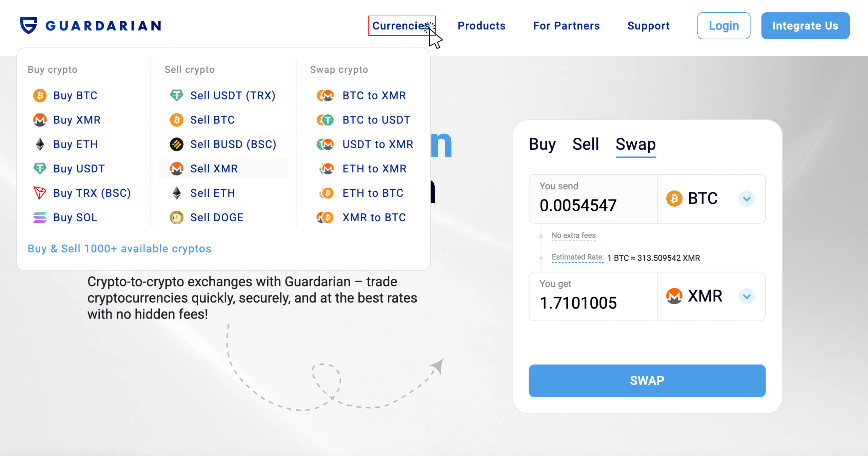Click the BUSD icon beside Sell BUSD (BSC)
Screen dimensions: 868x456
tap(177, 145)
